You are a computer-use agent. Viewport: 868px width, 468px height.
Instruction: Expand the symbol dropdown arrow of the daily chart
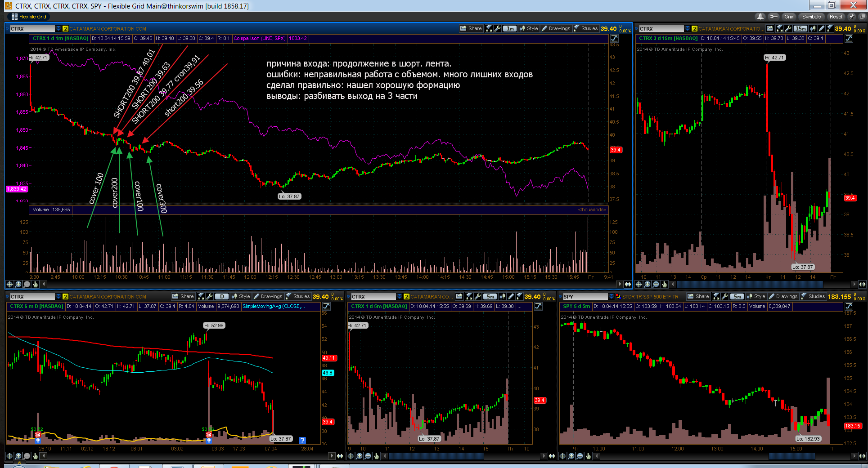coord(58,296)
